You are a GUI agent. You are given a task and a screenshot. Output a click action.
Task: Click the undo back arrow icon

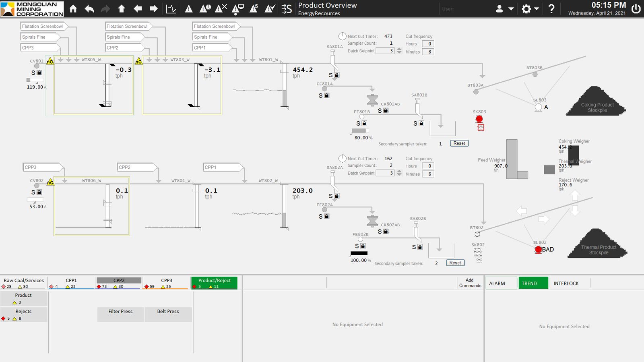point(89,8)
